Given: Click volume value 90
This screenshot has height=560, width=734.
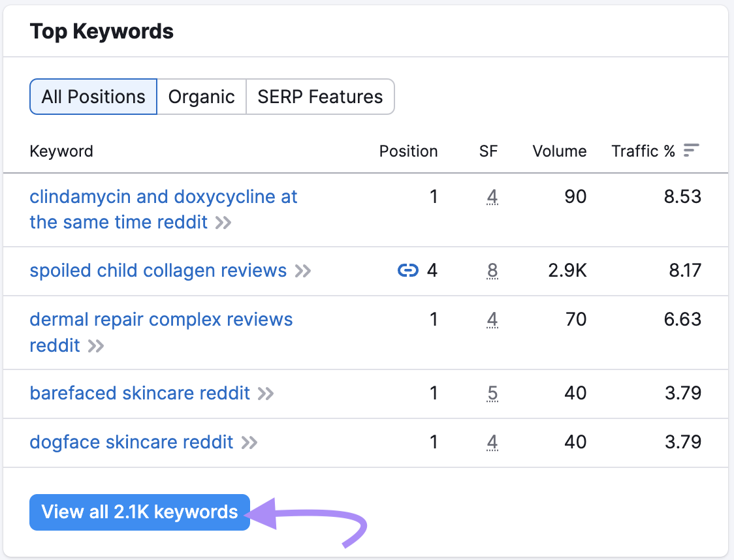Looking at the screenshot, I should (x=575, y=197).
